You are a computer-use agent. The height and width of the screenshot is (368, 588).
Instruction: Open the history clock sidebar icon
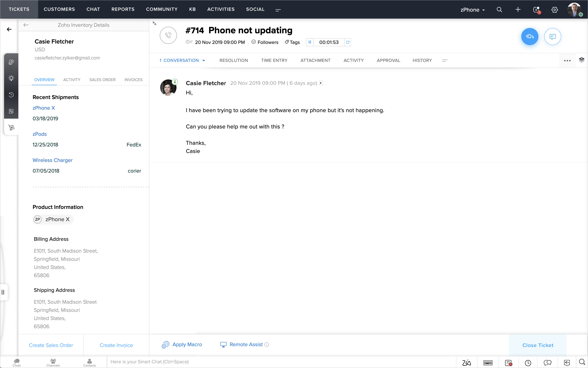11,95
